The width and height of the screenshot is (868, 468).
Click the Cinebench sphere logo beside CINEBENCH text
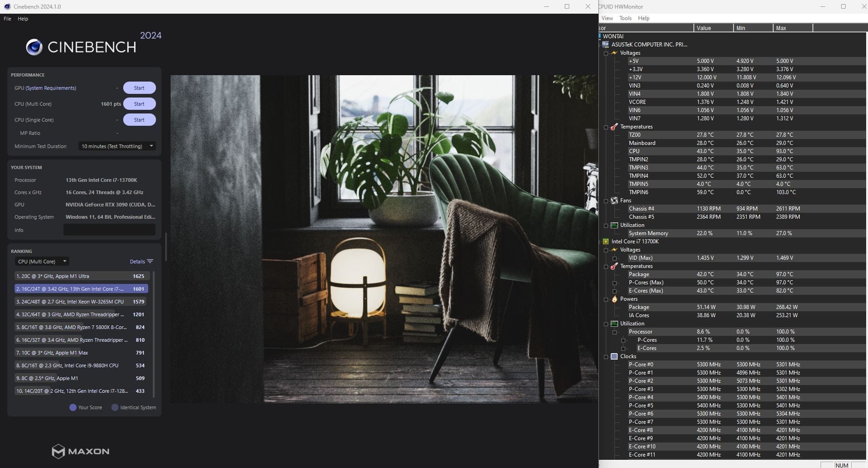[x=34, y=47]
